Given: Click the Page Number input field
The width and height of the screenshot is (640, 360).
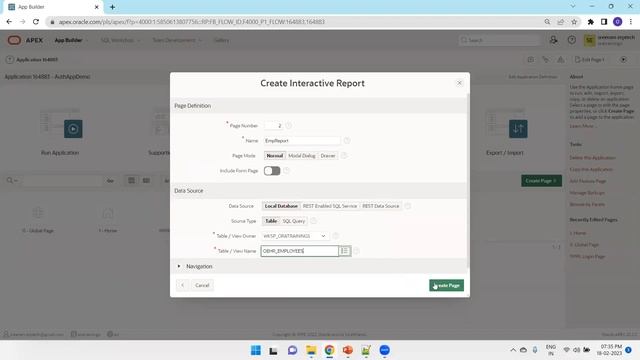Looking at the screenshot, I should click(273, 126).
